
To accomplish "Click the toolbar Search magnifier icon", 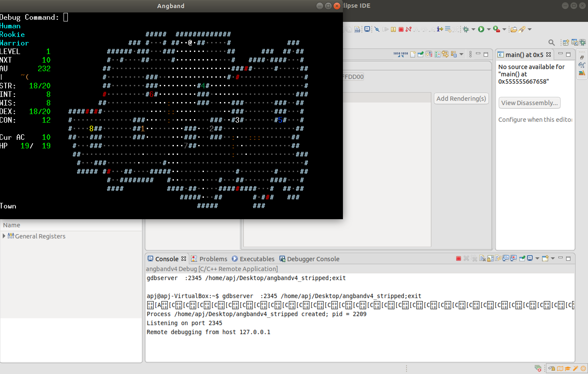I will 551,43.
